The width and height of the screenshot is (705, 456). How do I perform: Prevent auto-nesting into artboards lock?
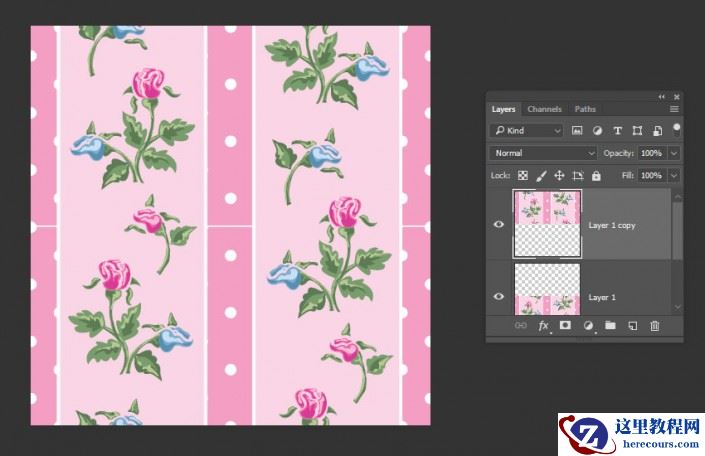coord(578,175)
